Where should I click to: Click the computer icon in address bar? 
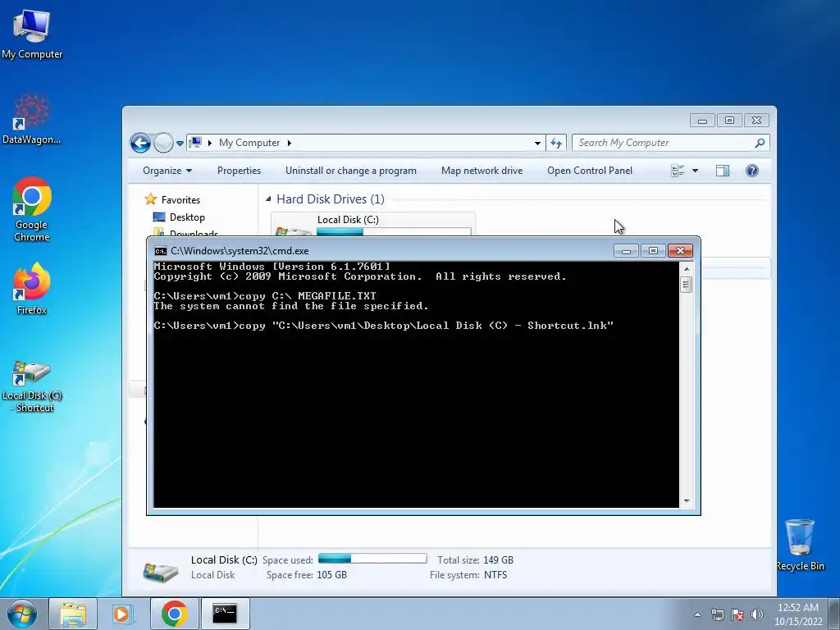[195, 143]
